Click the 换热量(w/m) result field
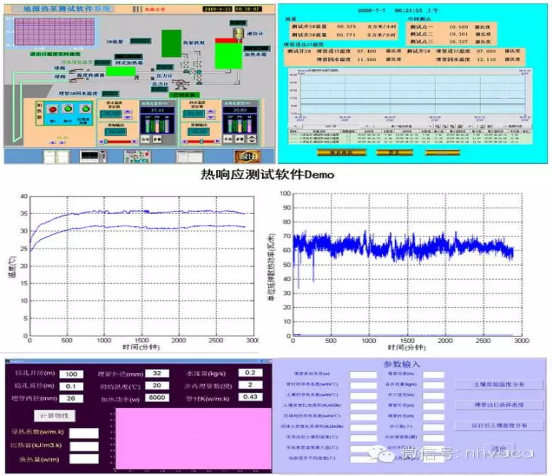The image size is (553, 476). pyautogui.click(x=84, y=459)
